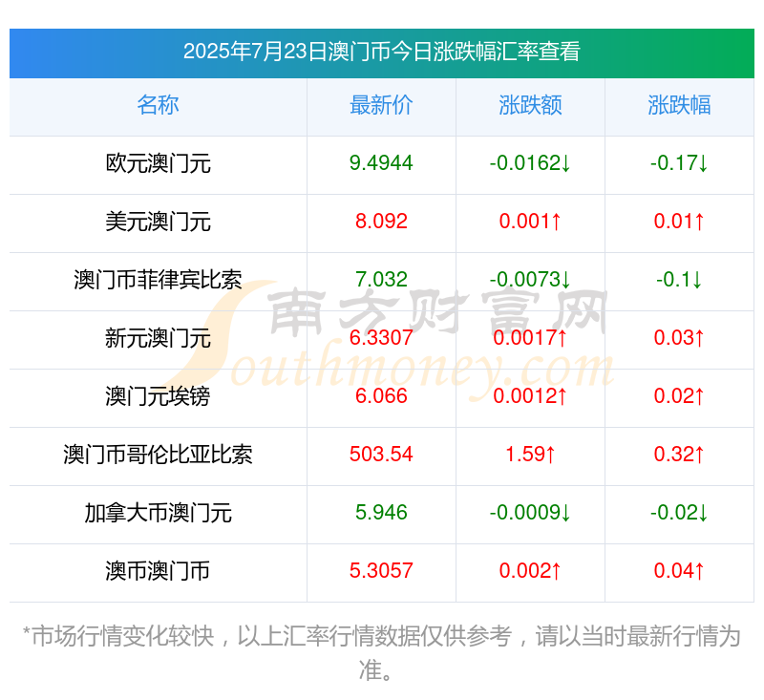The image size is (764, 700).
Task: Click the change value 0.002↑
Action: (x=530, y=570)
